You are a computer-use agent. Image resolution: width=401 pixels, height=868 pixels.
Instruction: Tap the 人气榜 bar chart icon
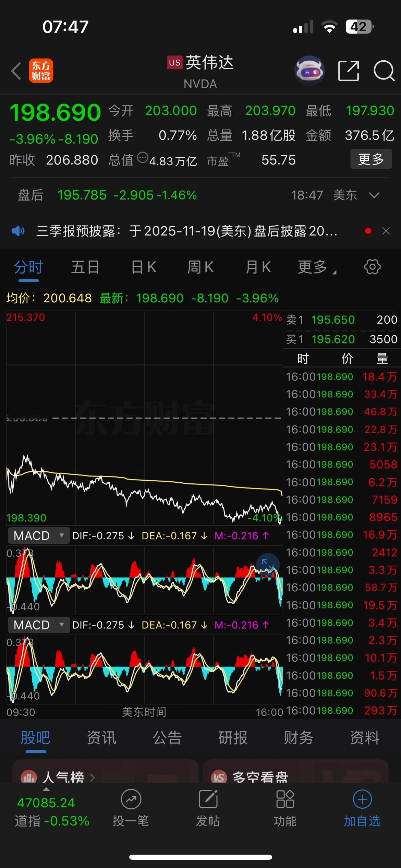[29, 776]
